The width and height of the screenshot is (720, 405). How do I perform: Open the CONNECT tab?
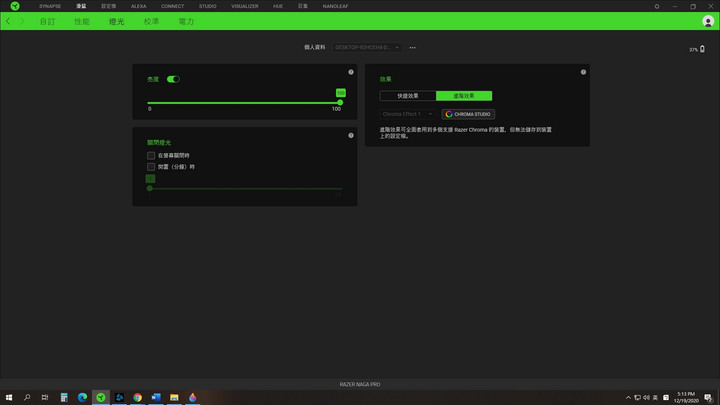coord(172,6)
